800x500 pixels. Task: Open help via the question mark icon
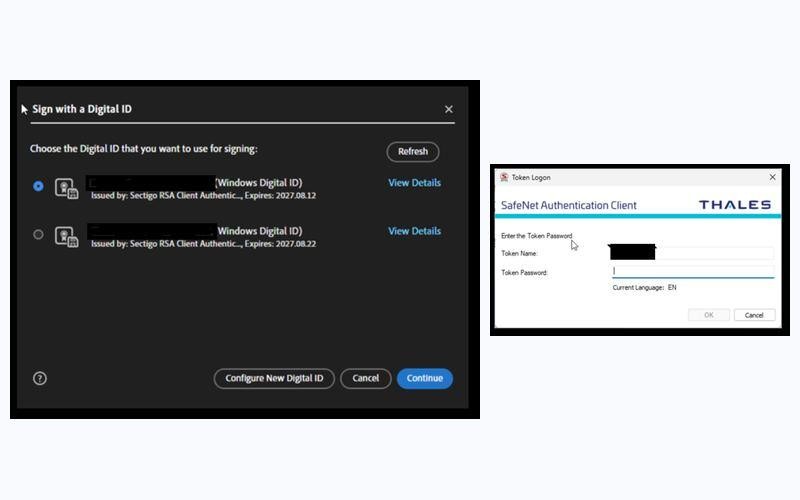(x=40, y=378)
